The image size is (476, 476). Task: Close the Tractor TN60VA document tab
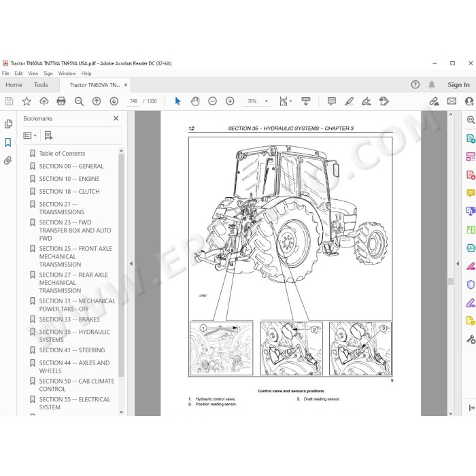coord(126,85)
